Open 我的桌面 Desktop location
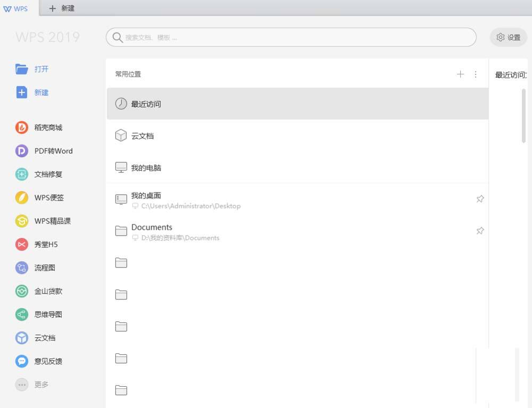 click(x=297, y=200)
